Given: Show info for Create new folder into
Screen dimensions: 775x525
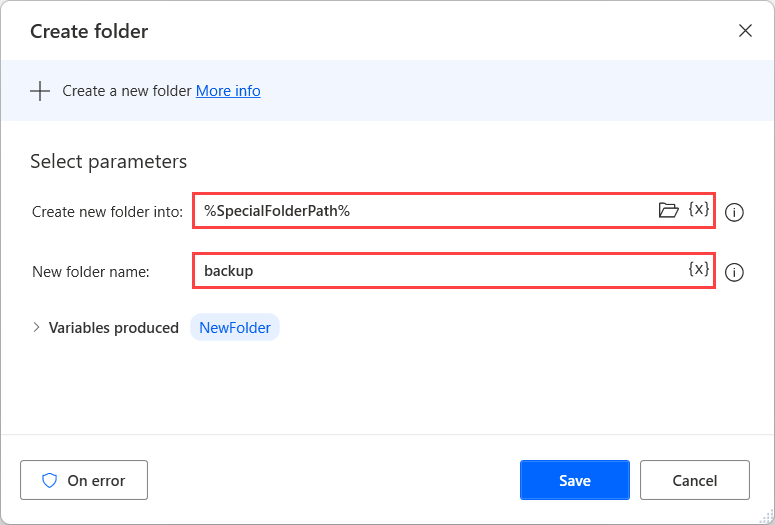Looking at the screenshot, I should pos(734,212).
